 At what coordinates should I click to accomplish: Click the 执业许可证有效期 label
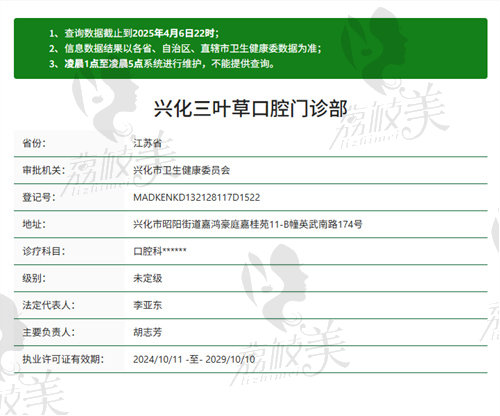click(63, 359)
